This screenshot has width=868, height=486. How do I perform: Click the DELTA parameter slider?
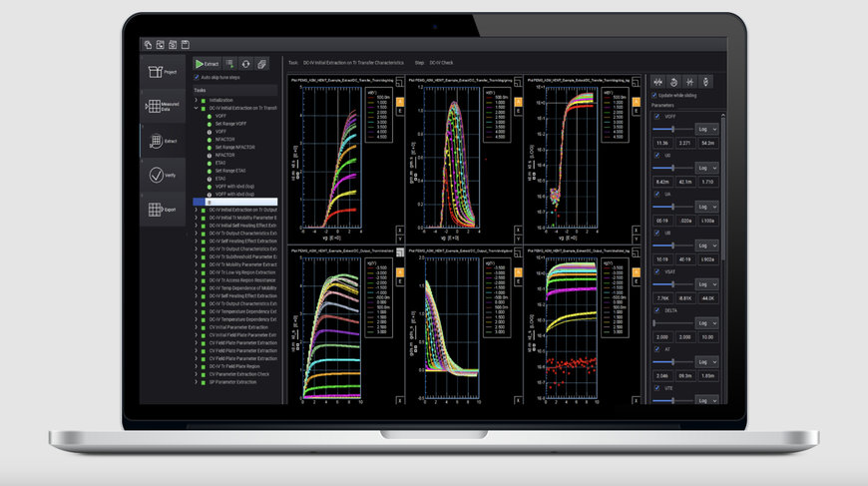click(x=672, y=322)
